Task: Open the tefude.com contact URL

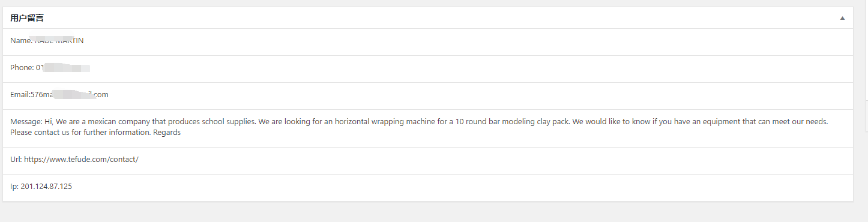Action: [x=81, y=160]
